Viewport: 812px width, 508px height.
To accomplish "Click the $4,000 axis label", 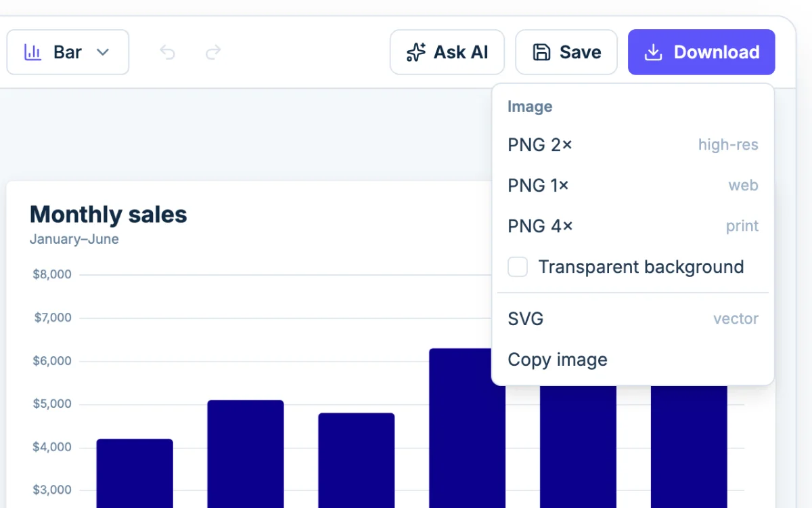I will pyautogui.click(x=52, y=447).
